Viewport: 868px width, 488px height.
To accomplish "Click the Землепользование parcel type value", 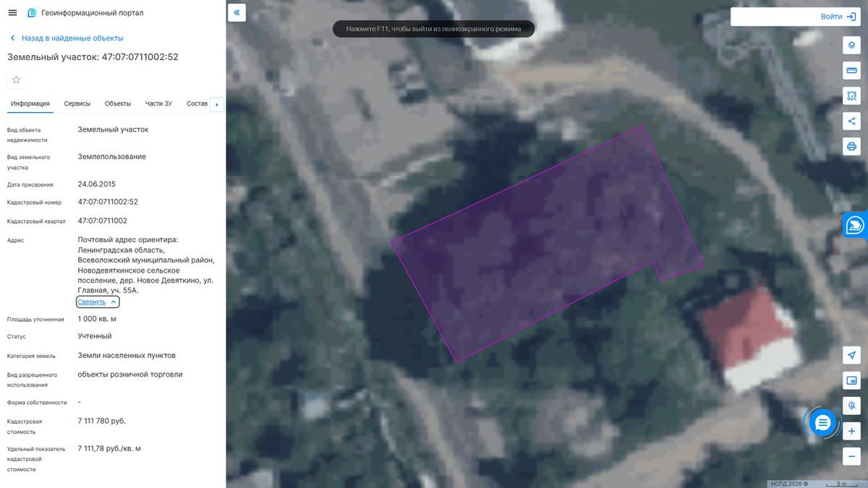I will pyautogui.click(x=112, y=157).
